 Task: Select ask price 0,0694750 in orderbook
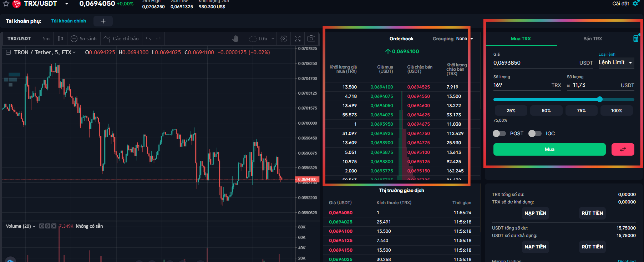[x=419, y=133]
